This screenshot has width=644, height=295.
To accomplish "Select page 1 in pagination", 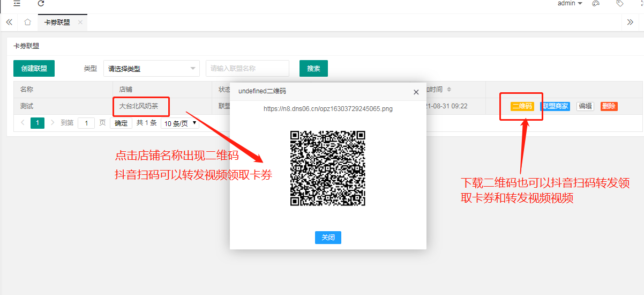I will click(x=38, y=123).
